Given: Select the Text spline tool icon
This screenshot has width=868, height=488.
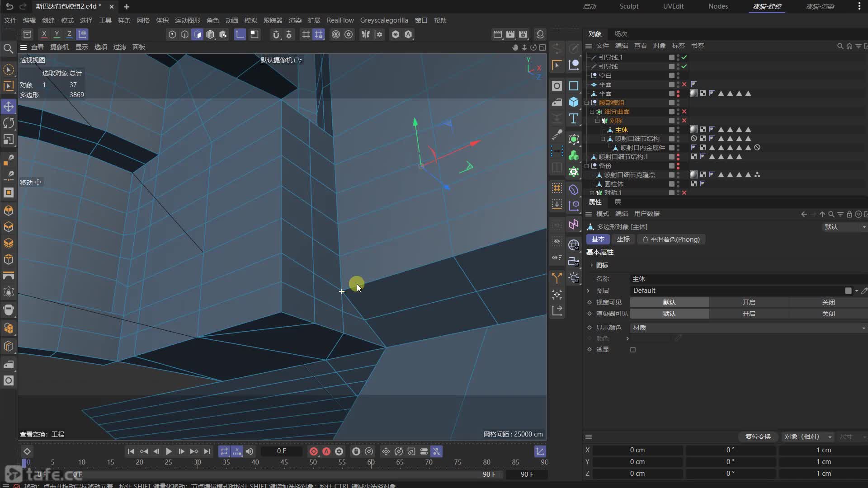Looking at the screenshot, I should (574, 118).
